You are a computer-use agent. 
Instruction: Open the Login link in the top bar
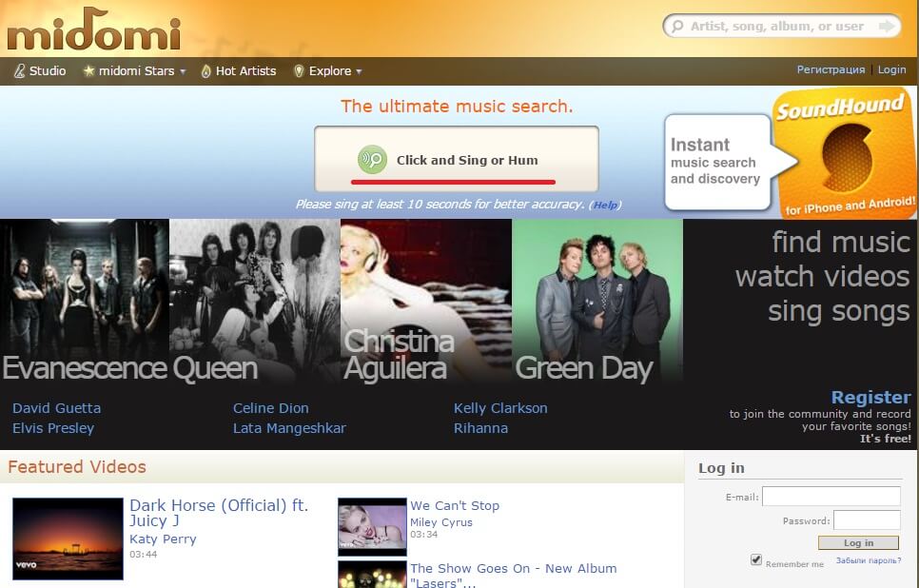click(891, 69)
